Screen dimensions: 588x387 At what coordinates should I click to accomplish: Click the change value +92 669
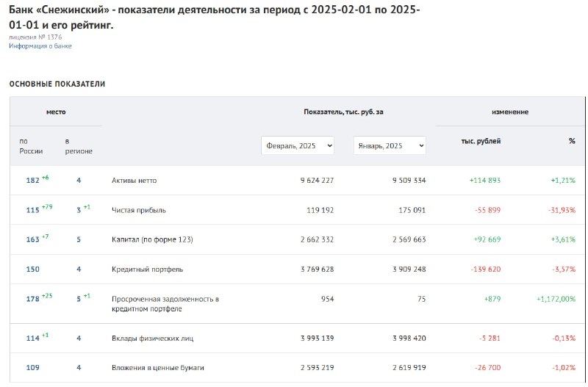click(487, 239)
